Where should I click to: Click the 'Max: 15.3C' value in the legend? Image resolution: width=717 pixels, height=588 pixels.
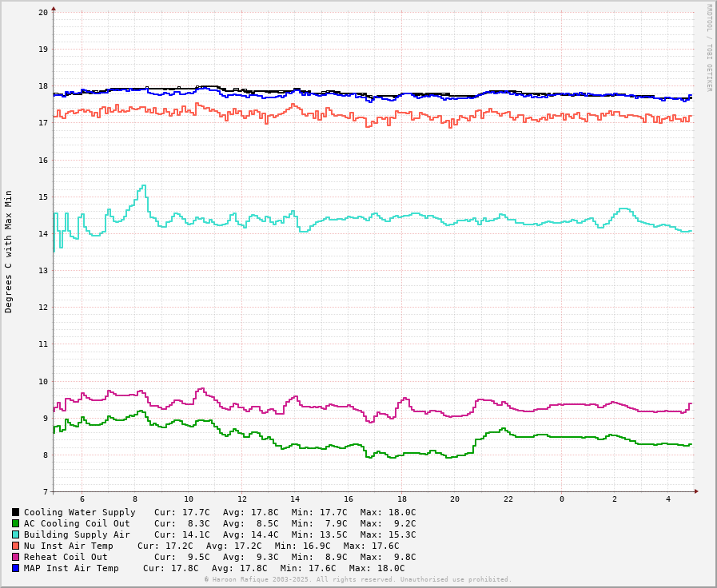(x=388, y=534)
